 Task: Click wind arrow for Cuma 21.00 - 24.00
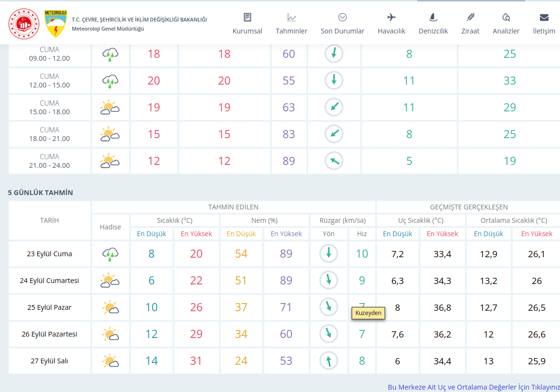334,161
